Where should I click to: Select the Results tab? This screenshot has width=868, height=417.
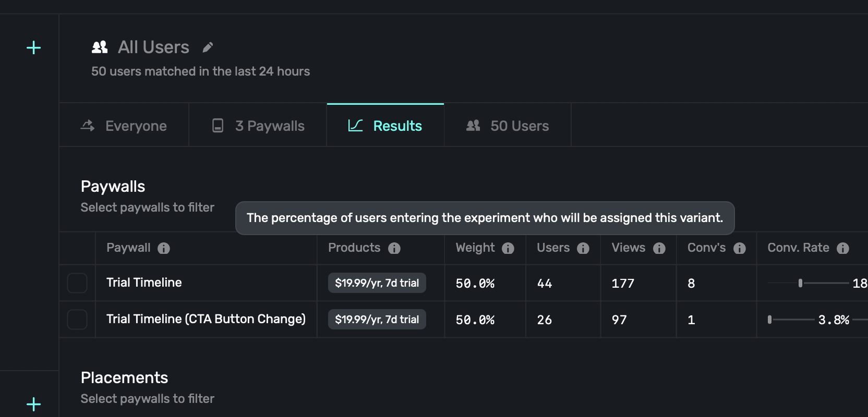tap(385, 126)
